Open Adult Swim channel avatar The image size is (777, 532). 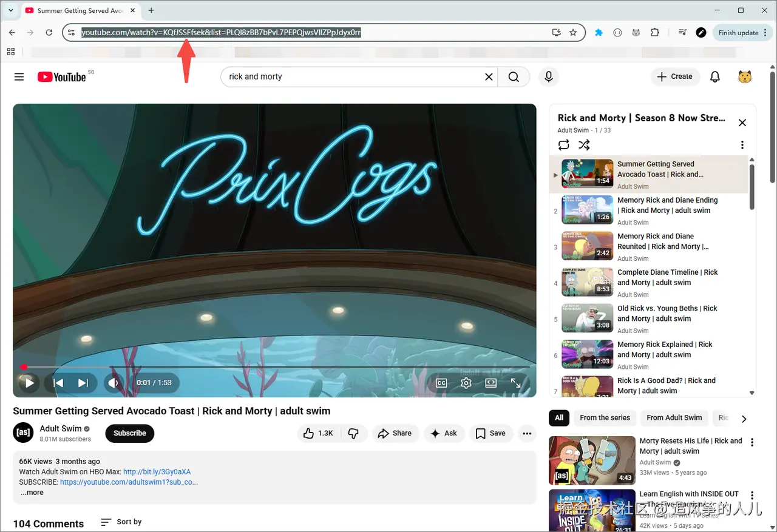point(23,433)
